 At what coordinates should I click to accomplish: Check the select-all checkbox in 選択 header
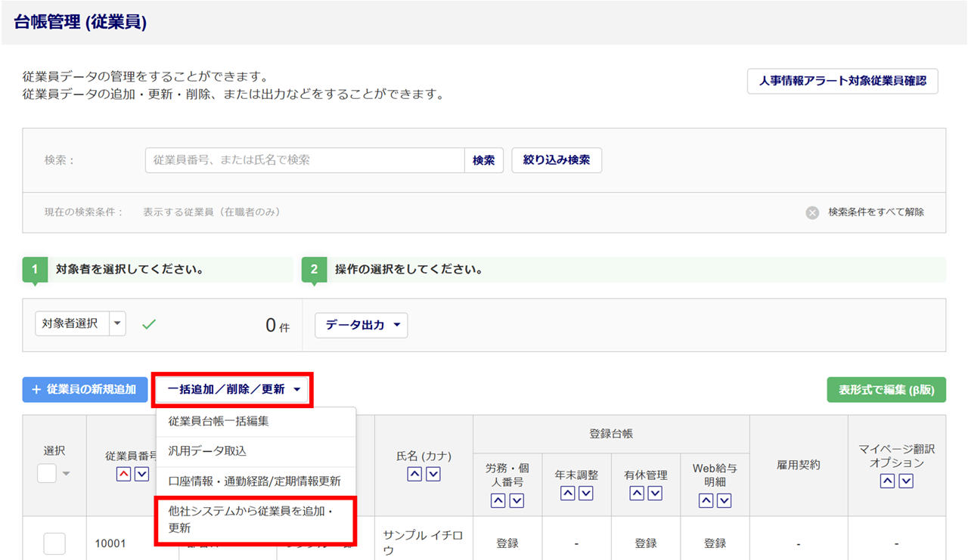(x=47, y=473)
